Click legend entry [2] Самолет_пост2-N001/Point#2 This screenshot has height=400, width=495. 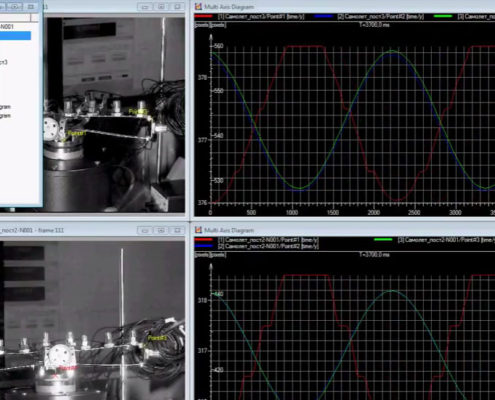[268, 246]
